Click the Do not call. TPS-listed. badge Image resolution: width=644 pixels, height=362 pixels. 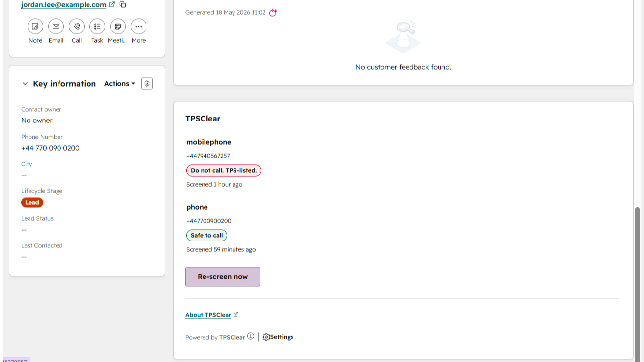point(224,170)
